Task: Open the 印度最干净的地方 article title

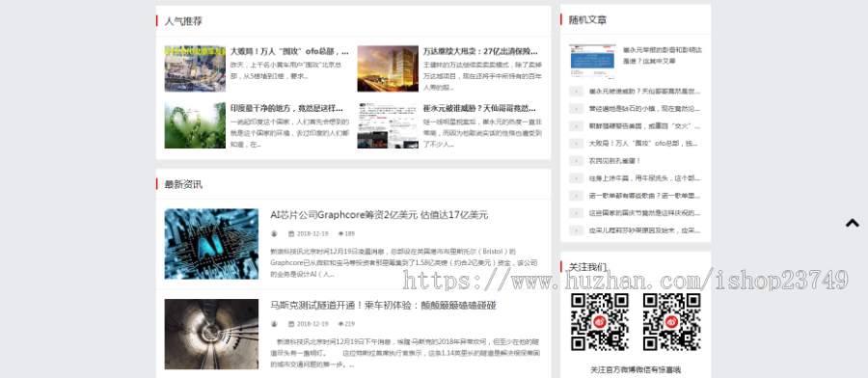Action: 286,108
